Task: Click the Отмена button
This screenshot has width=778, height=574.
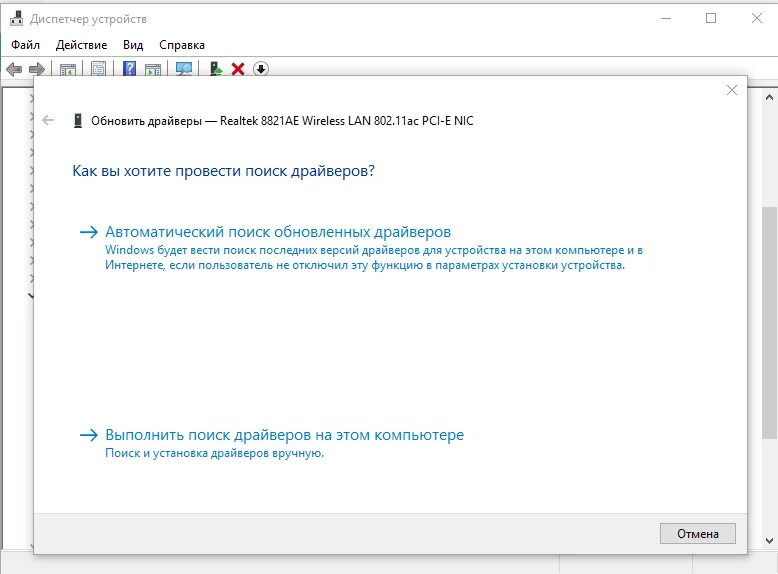Action: point(698,534)
